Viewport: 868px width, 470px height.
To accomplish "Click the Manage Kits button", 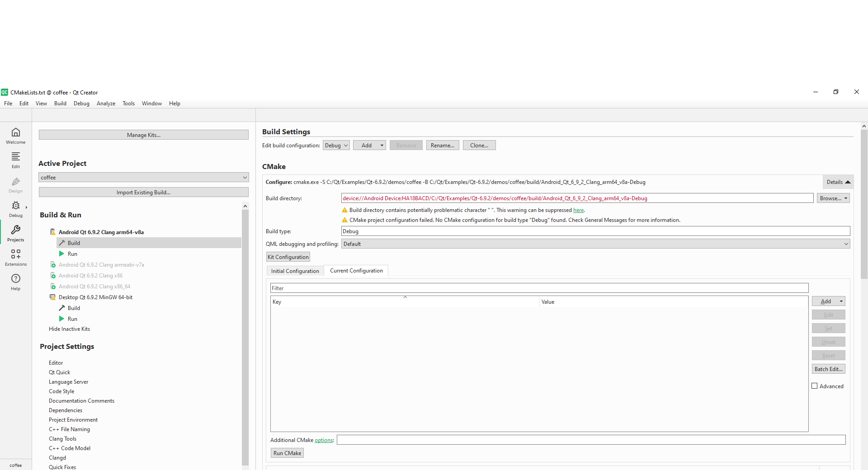I will coord(144,135).
